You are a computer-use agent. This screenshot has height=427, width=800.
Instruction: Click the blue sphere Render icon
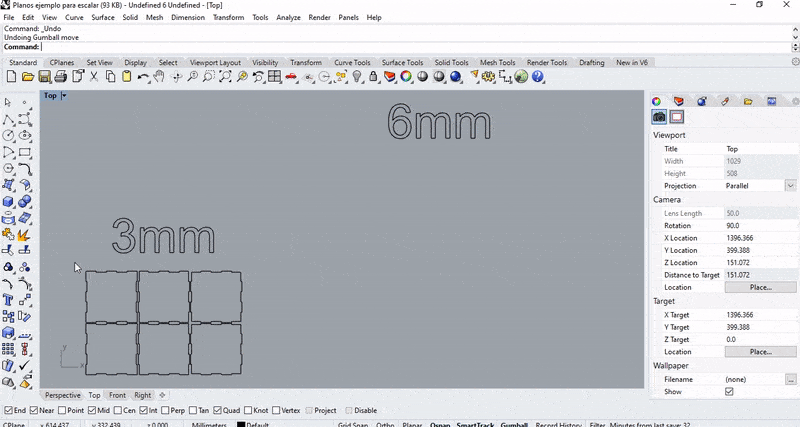click(456, 77)
